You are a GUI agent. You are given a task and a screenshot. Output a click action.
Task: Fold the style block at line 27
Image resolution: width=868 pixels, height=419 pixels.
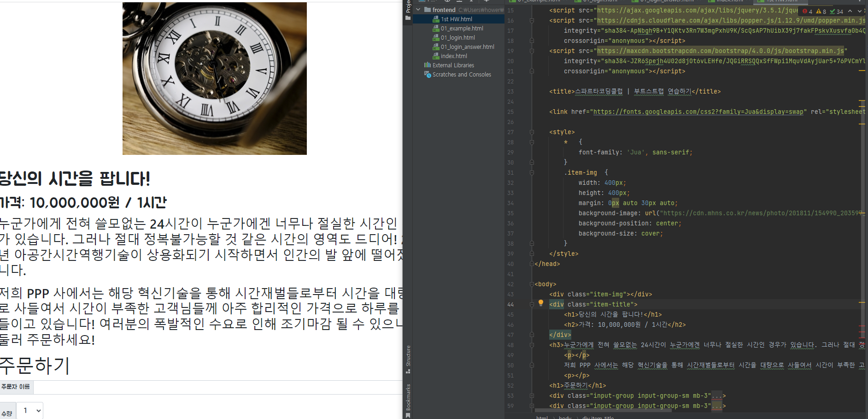click(x=532, y=132)
